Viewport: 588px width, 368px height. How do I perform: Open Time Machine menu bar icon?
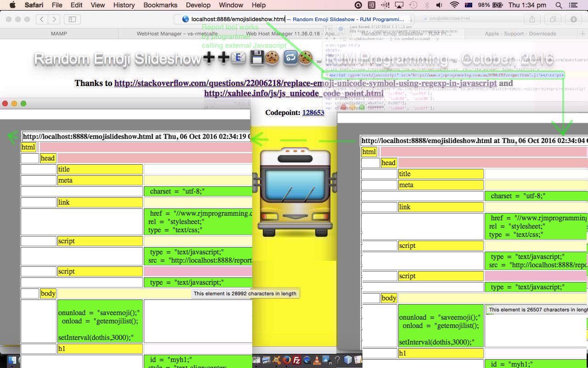[413, 5]
